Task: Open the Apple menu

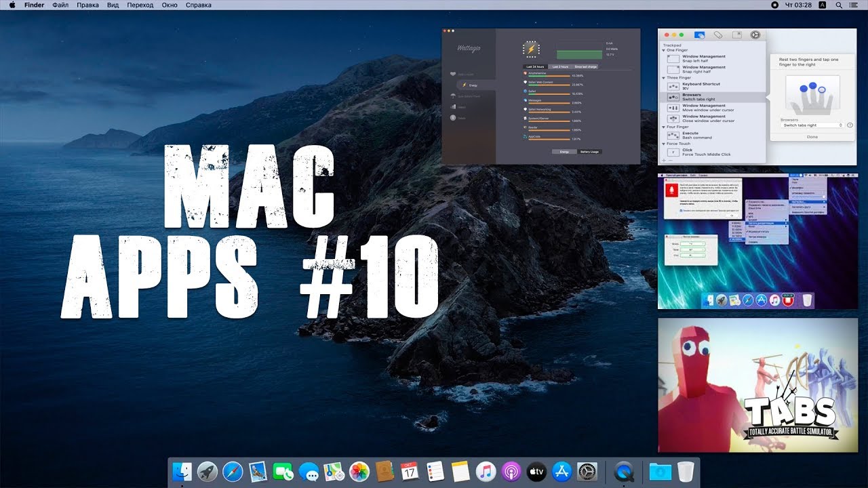Action: (12, 5)
